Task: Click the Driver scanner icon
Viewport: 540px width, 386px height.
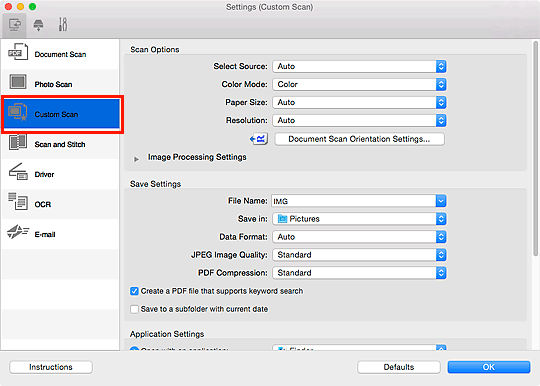Action: point(18,171)
